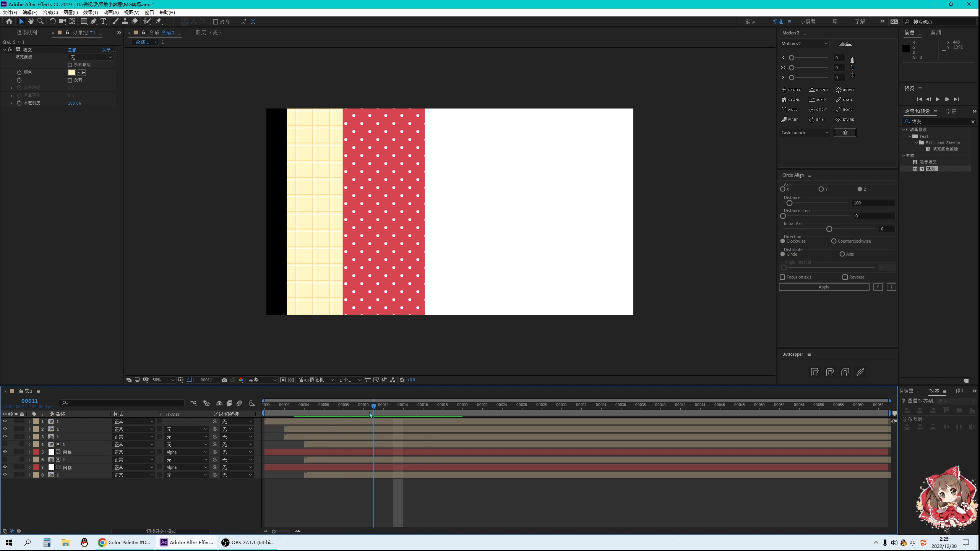Open the 效果(T) menu
This screenshot has width=980, height=551.
(91, 13)
